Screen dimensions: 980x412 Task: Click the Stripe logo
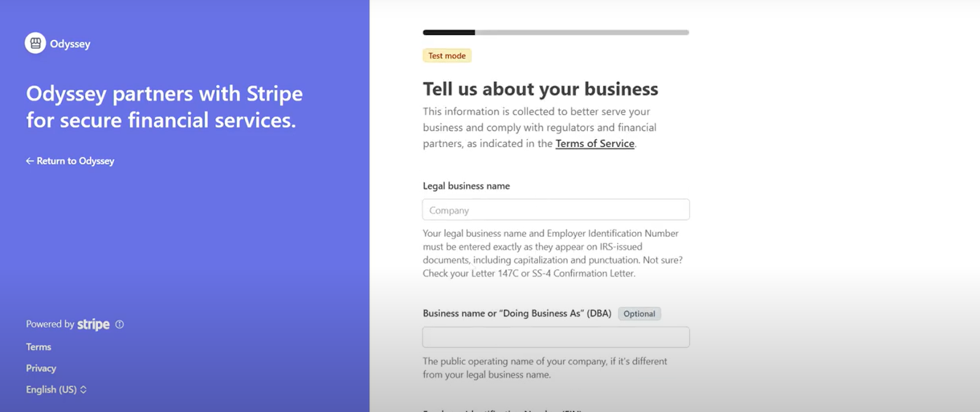tap(93, 324)
